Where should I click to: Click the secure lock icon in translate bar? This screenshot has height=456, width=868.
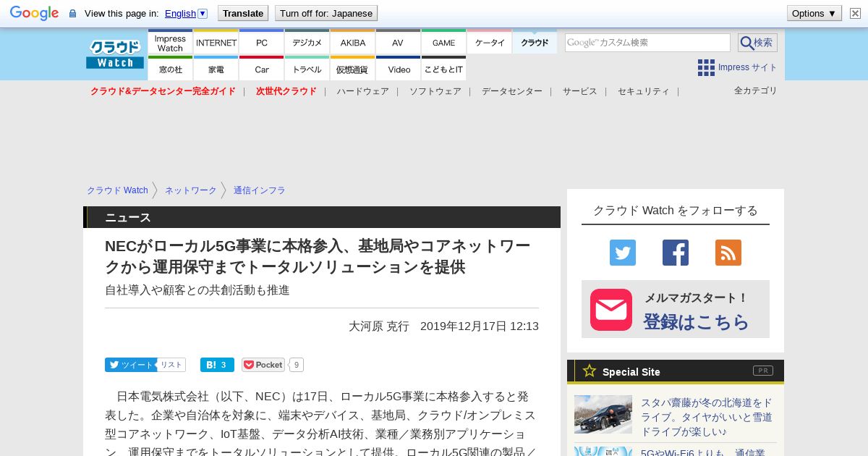click(x=72, y=14)
